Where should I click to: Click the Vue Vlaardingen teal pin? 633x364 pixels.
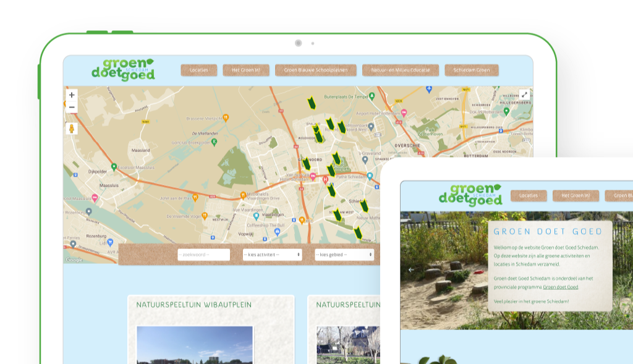click(256, 217)
